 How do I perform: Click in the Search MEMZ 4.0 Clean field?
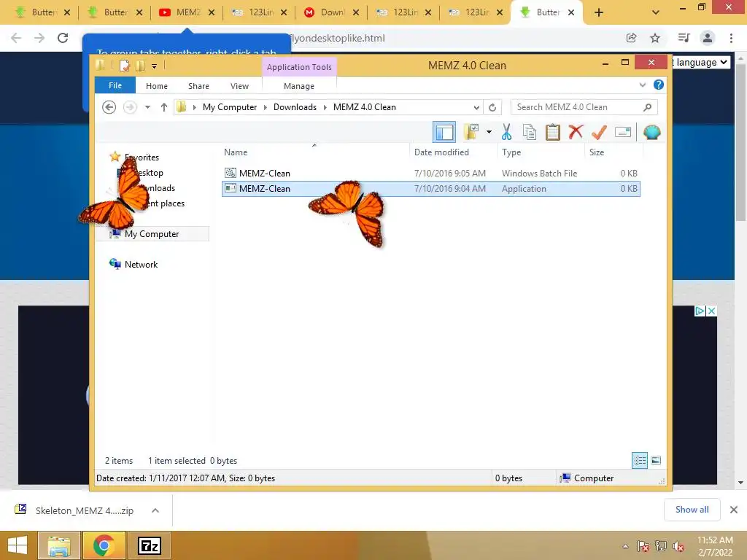[x=584, y=107]
